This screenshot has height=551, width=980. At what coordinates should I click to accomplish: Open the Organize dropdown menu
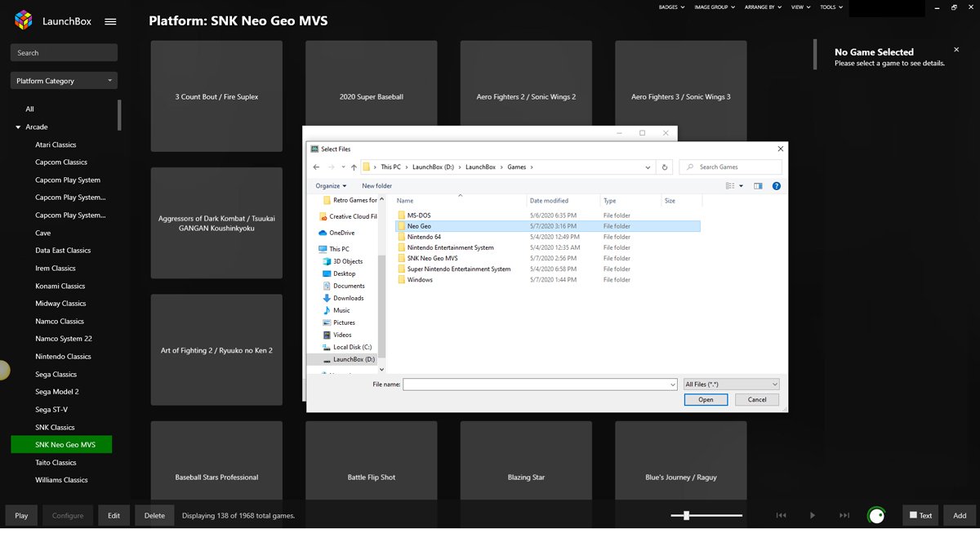point(331,186)
